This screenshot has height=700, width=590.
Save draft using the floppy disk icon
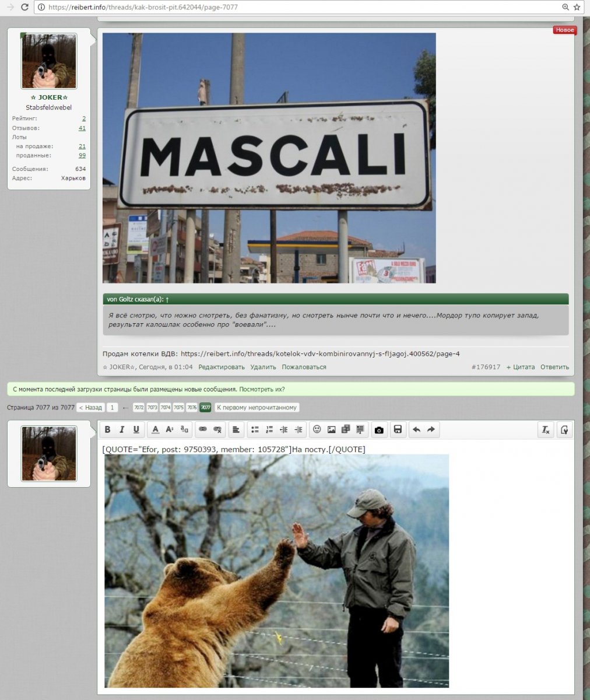click(x=398, y=430)
